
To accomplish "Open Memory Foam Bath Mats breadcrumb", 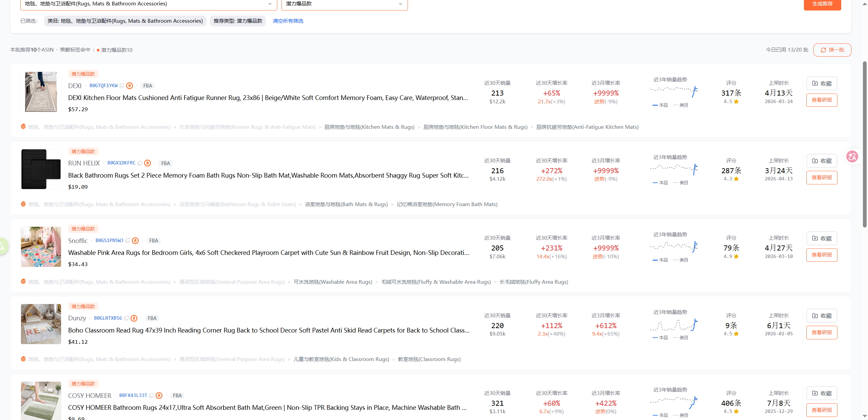I will (447, 204).
